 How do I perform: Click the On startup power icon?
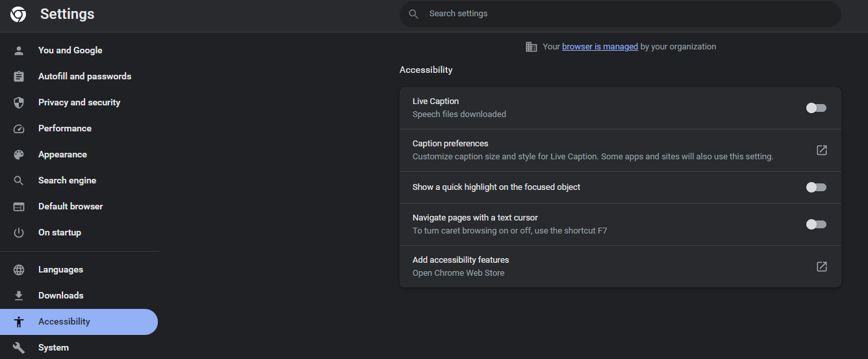[19, 233]
